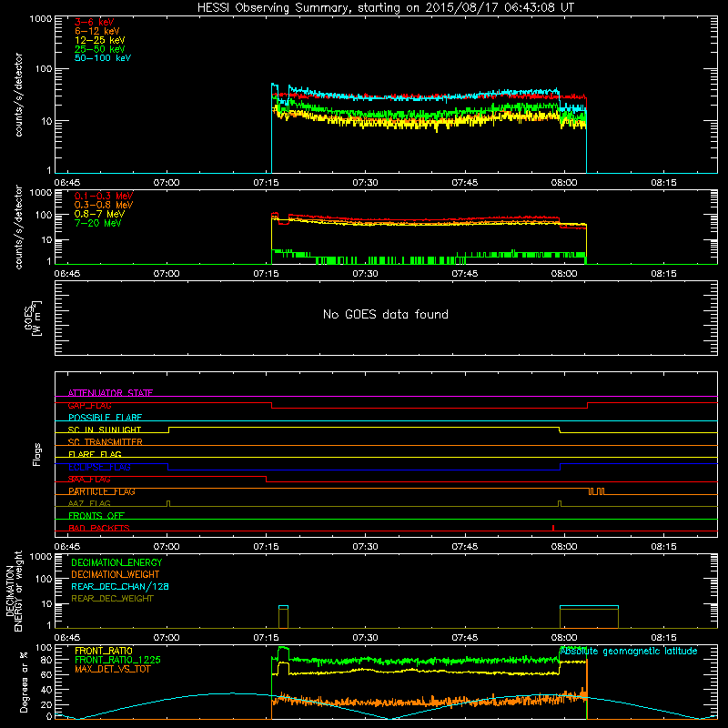Screen dimensions: 728x728
Task: Pick the GAP_FLAG label
Action: 89,405
